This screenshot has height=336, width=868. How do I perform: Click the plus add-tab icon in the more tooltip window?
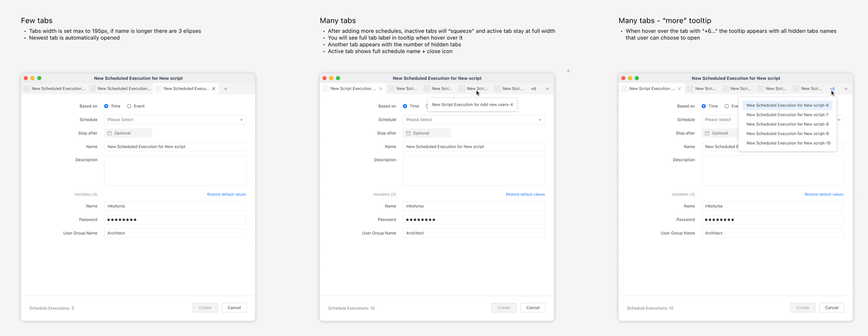[x=846, y=89]
